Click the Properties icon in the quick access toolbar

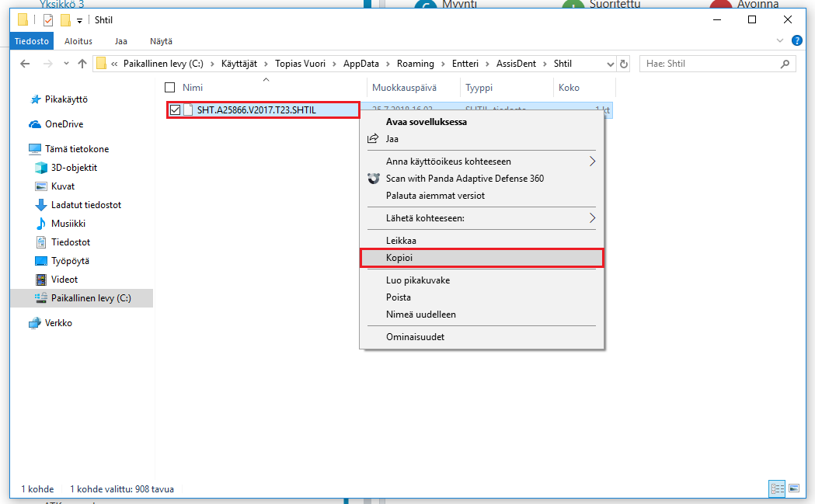point(48,20)
